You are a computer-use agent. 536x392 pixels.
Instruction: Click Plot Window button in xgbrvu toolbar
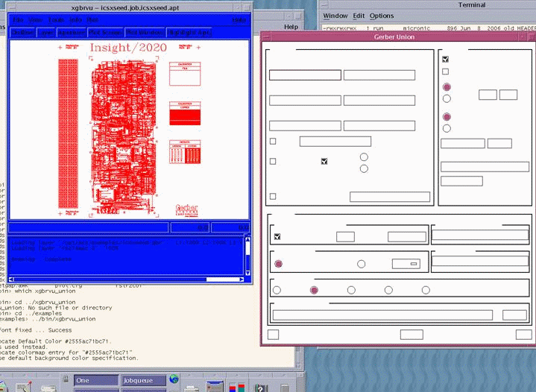click(145, 33)
